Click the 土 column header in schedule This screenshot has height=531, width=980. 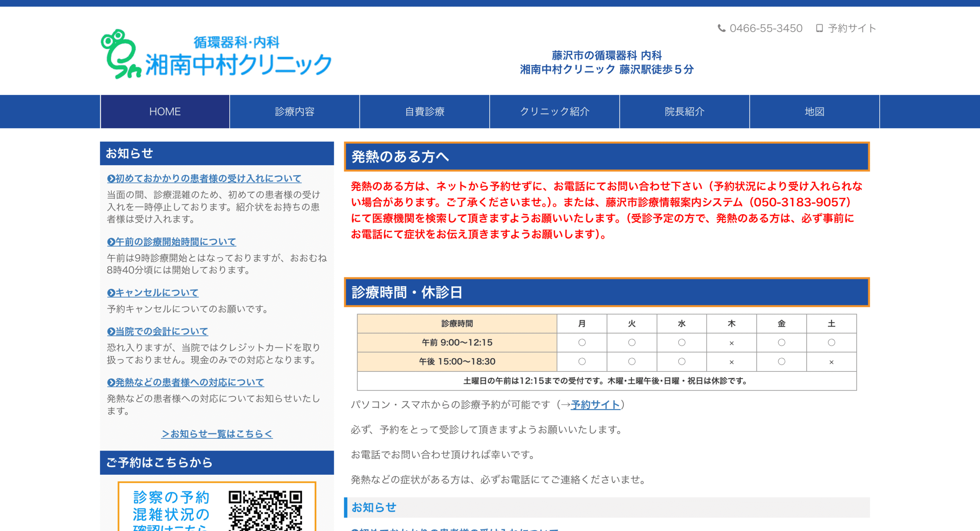coord(831,324)
